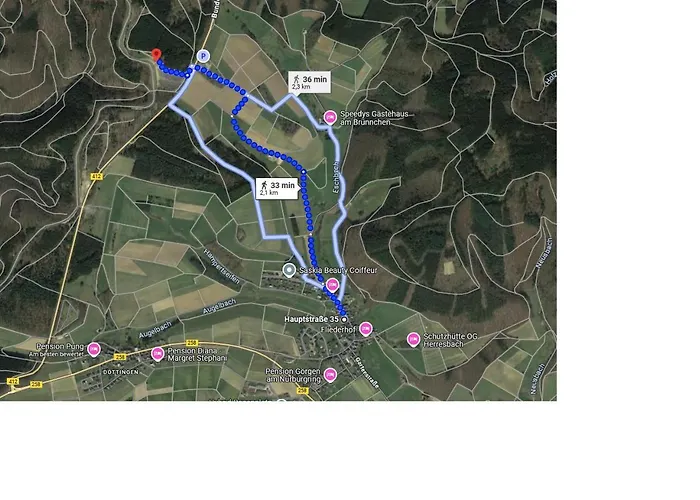
Task: Open Speedys Gästehaus am Brünnchen hotel pin
Action: tap(330, 118)
